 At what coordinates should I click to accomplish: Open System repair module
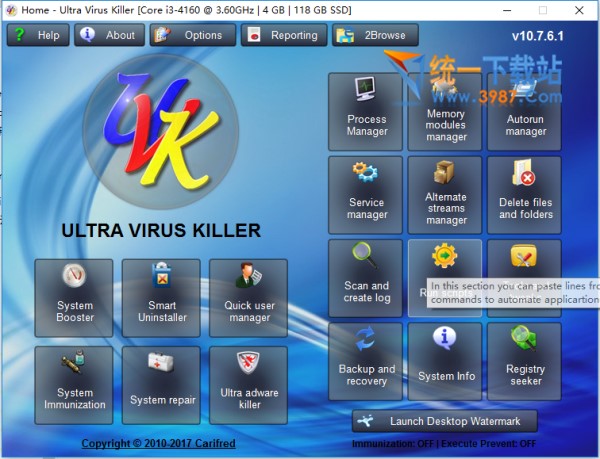tap(161, 385)
